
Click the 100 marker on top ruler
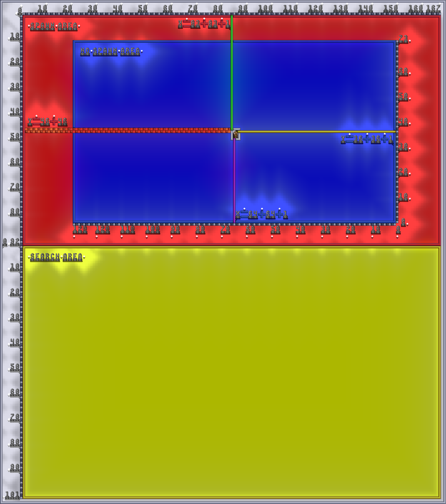(265, 8)
